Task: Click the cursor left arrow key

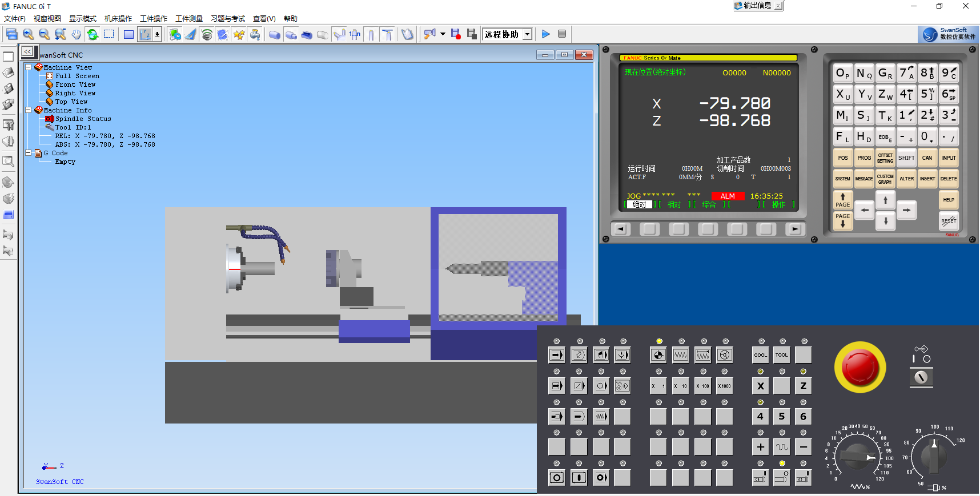Action: [x=865, y=210]
